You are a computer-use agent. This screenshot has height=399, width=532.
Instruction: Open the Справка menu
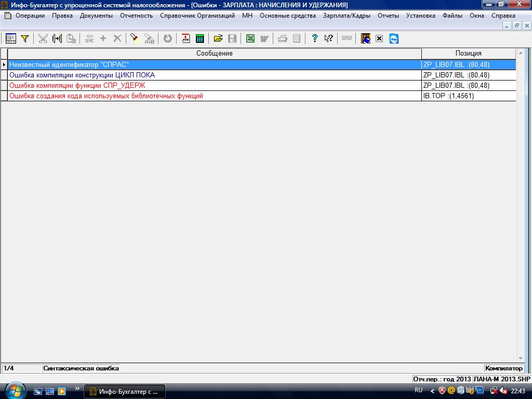(x=503, y=16)
